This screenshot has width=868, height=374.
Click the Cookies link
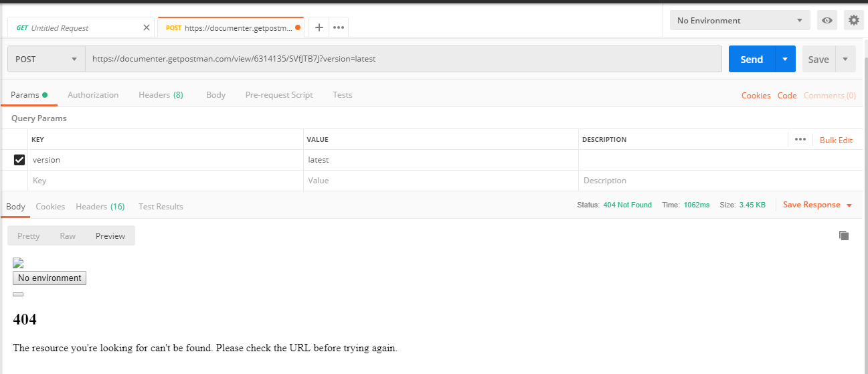tap(756, 96)
